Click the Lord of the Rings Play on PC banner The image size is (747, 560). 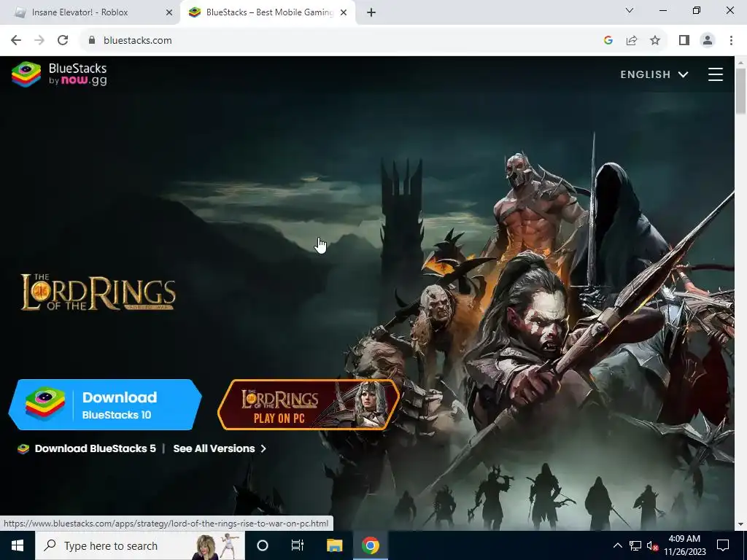point(309,405)
